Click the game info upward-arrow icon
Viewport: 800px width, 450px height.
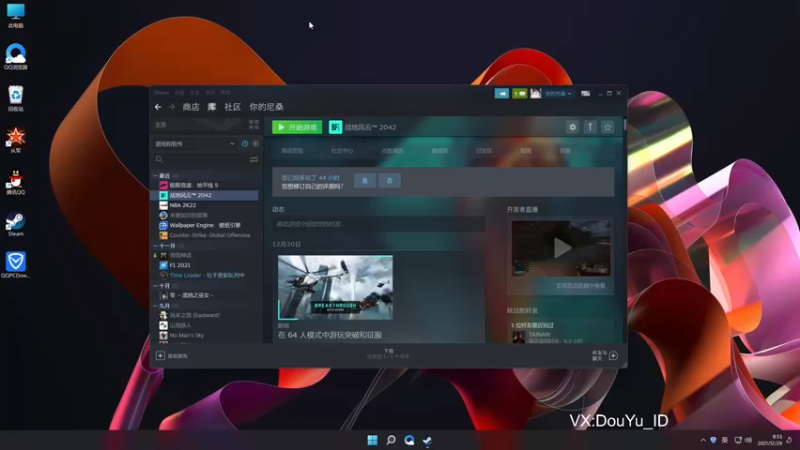[590, 127]
